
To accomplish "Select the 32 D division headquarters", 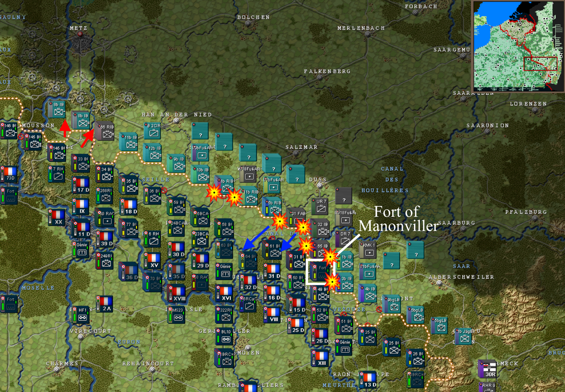I will pos(248,282).
